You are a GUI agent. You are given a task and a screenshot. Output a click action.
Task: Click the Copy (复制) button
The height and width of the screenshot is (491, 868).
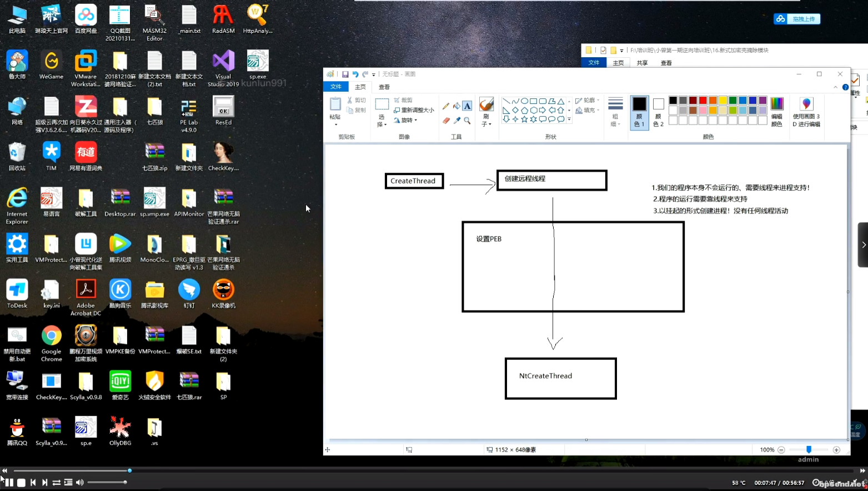point(357,111)
